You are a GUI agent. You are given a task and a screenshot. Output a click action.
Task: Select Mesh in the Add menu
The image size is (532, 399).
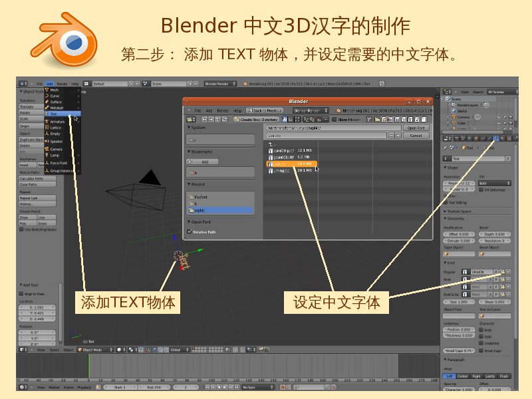(x=63, y=90)
